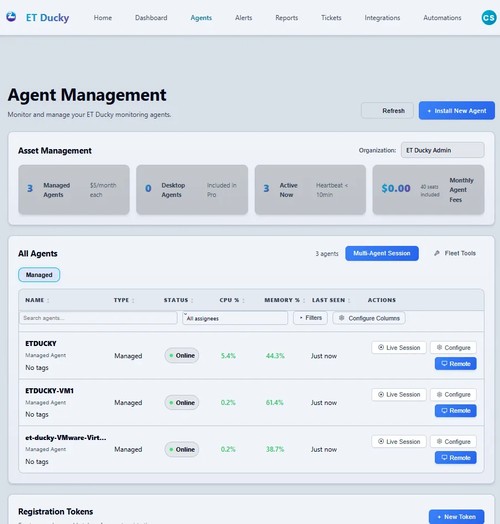Open the CS user avatar menu
500x524 pixels.
(x=489, y=17)
